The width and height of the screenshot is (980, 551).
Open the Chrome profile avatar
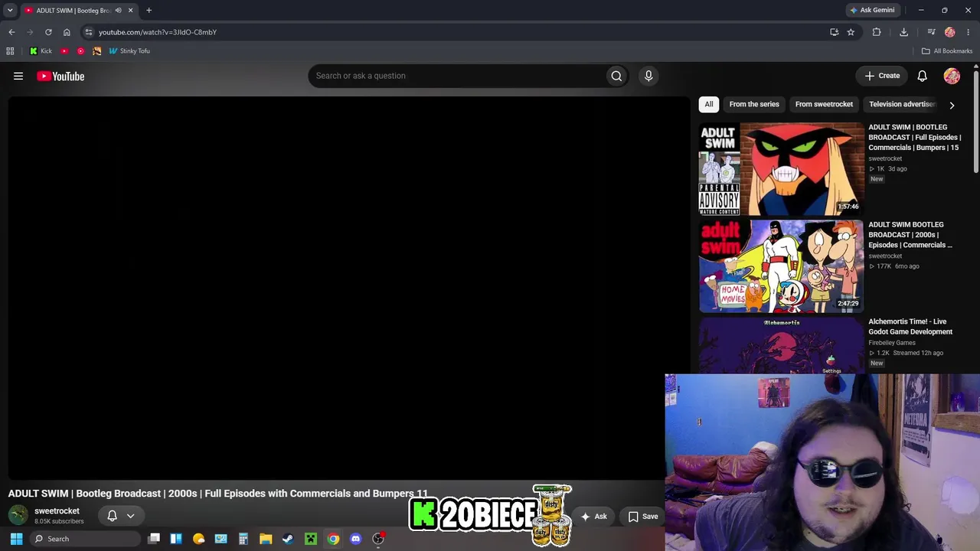[950, 32]
